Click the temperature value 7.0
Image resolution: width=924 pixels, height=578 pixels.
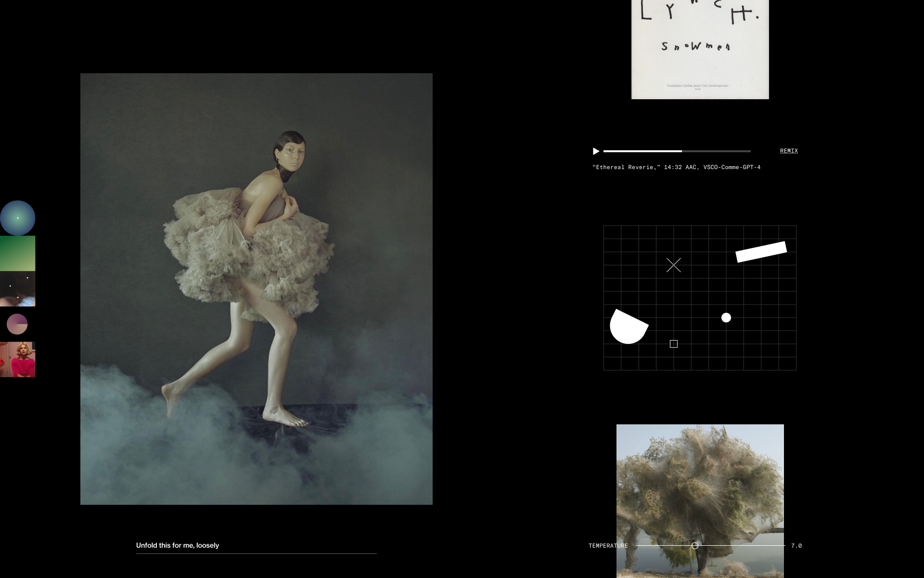point(796,546)
